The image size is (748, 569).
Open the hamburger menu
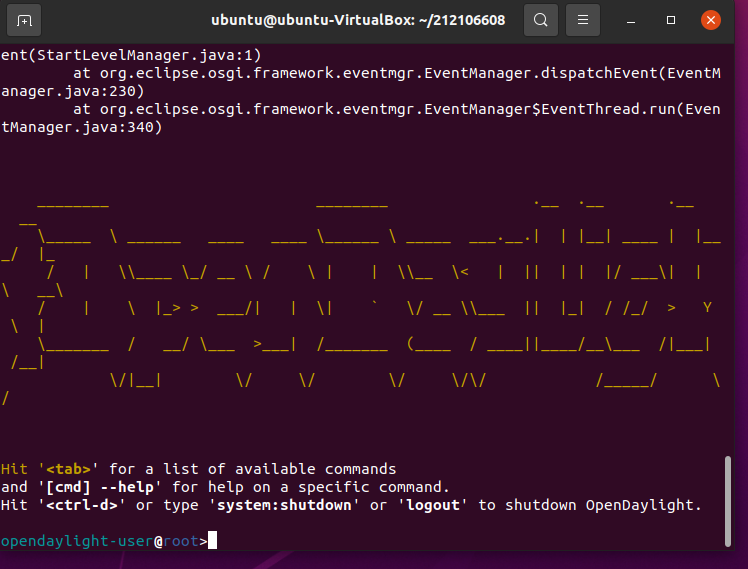click(582, 20)
